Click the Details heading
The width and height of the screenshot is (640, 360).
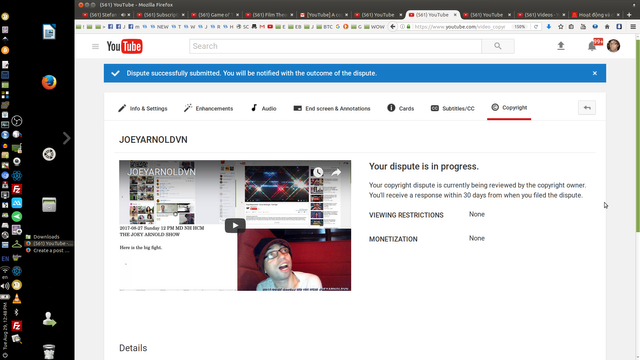[x=133, y=348]
